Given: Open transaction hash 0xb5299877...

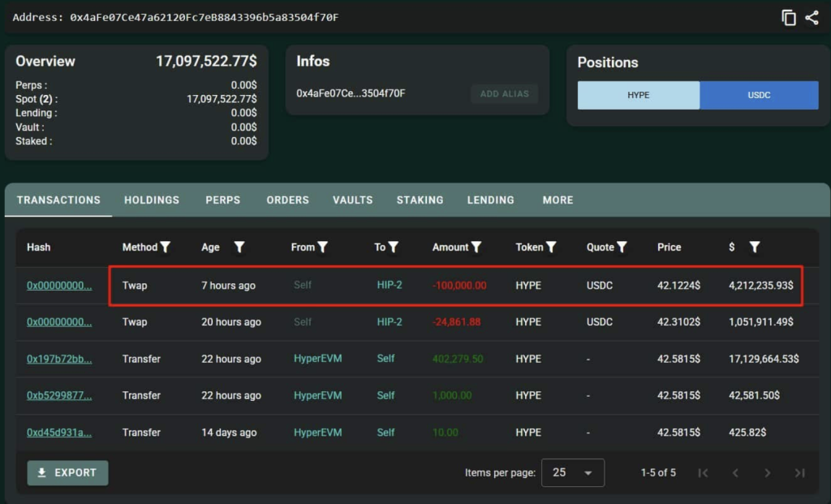Looking at the screenshot, I should (59, 396).
